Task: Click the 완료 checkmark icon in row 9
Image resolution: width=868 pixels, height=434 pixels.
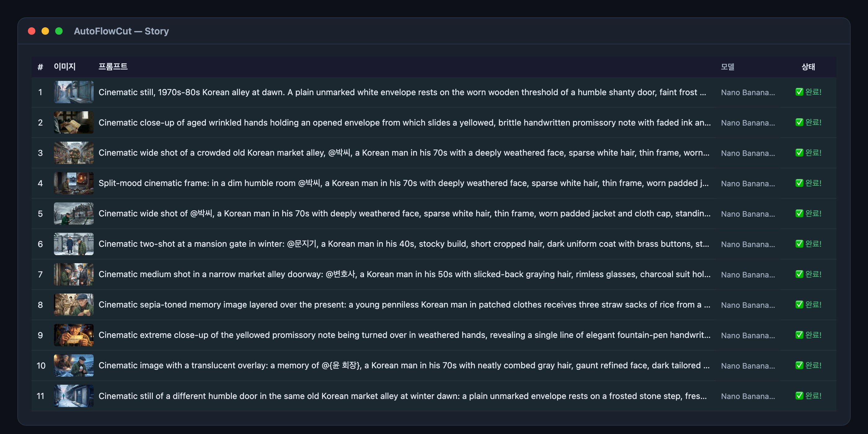Action: (799, 335)
